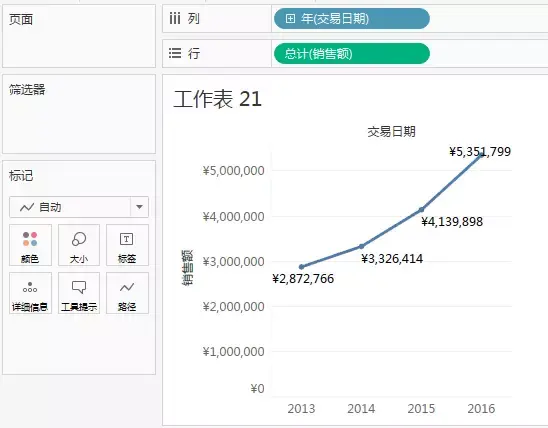Click the 2014 axis label

(361, 408)
